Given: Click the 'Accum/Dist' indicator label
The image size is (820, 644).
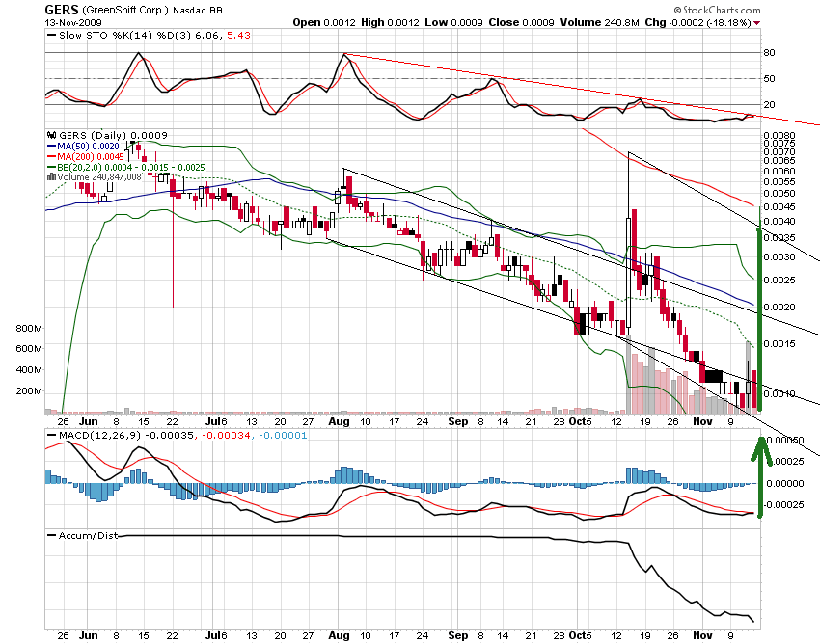Looking at the screenshot, I should (88, 536).
